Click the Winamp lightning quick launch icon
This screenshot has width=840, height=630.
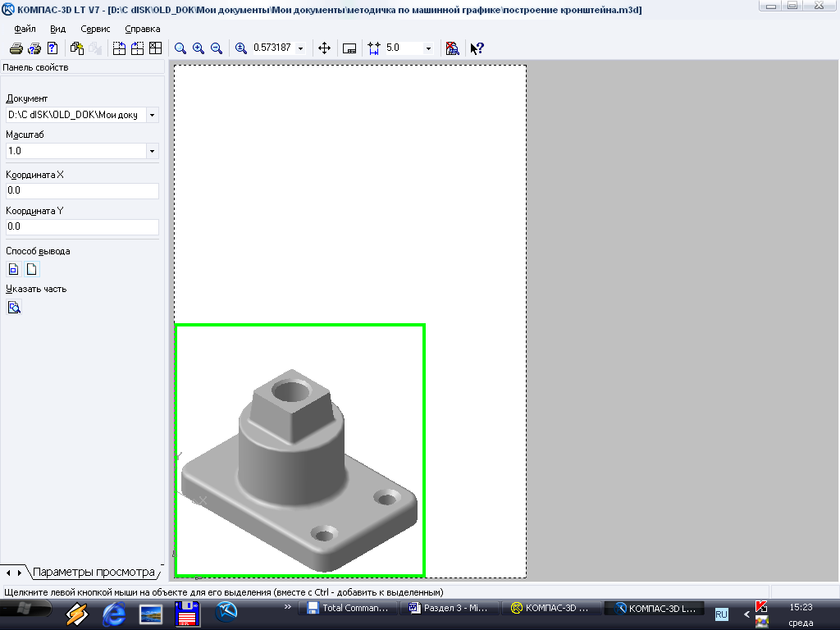[76, 614]
